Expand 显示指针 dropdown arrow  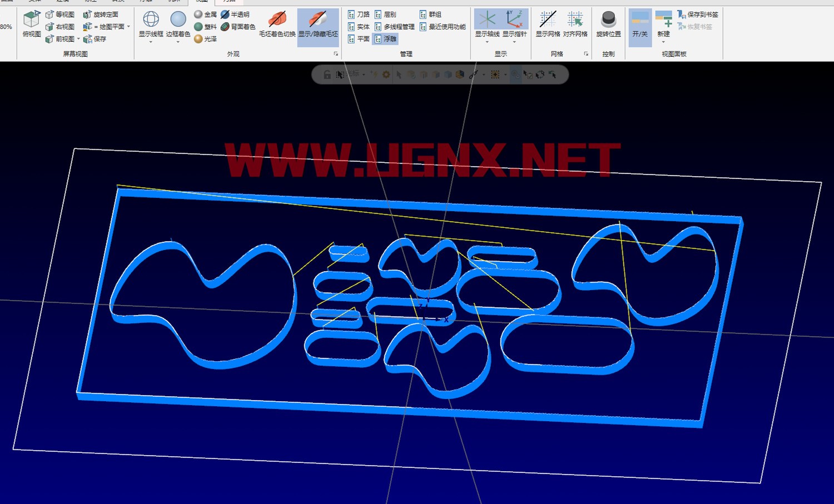tap(514, 42)
